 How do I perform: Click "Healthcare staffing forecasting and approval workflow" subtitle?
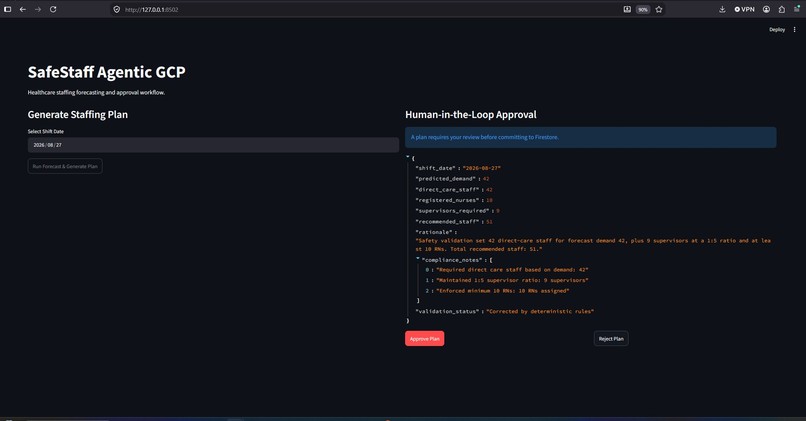[96, 93]
